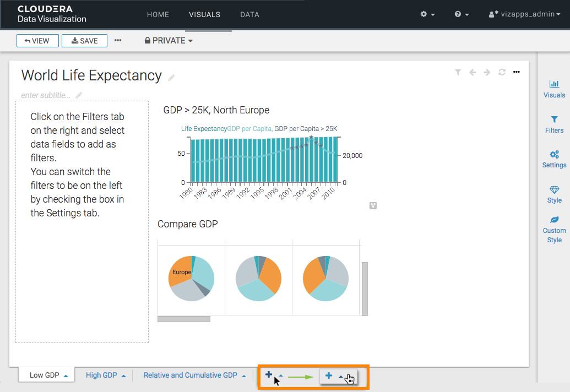Screen dimensions: 570x392
Task: Click the dashboard filter funnel icon
Action: [x=458, y=72]
